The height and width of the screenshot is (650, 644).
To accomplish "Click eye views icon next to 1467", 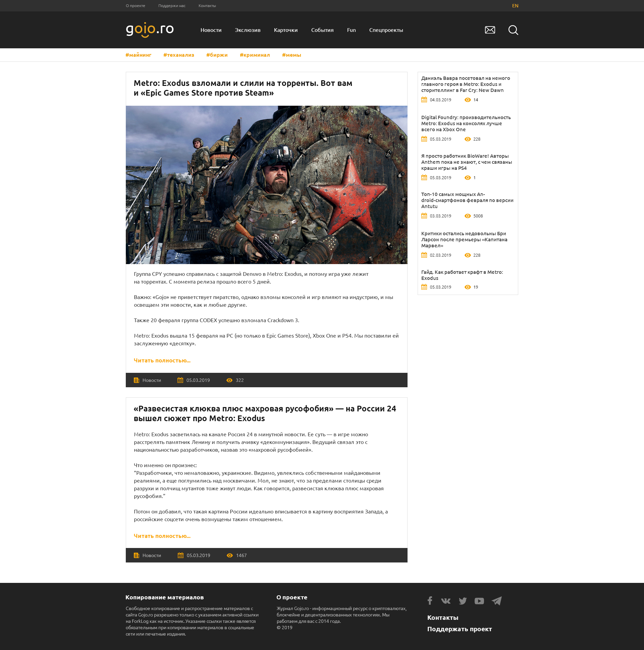I will [x=230, y=555].
